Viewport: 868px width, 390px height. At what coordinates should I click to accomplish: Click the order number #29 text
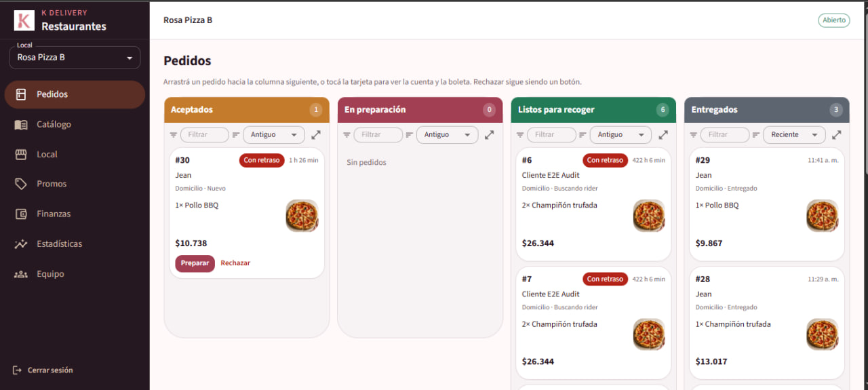(703, 161)
